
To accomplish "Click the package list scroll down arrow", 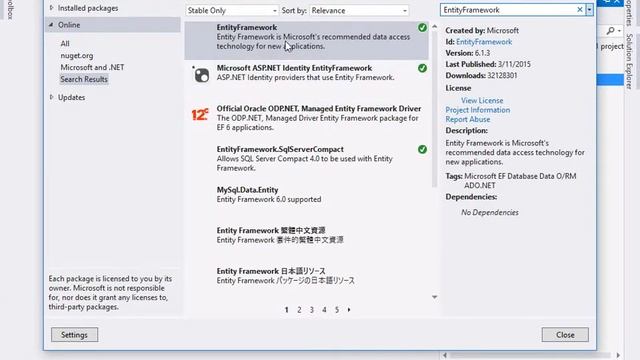I will pyautogui.click(x=435, y=297).
